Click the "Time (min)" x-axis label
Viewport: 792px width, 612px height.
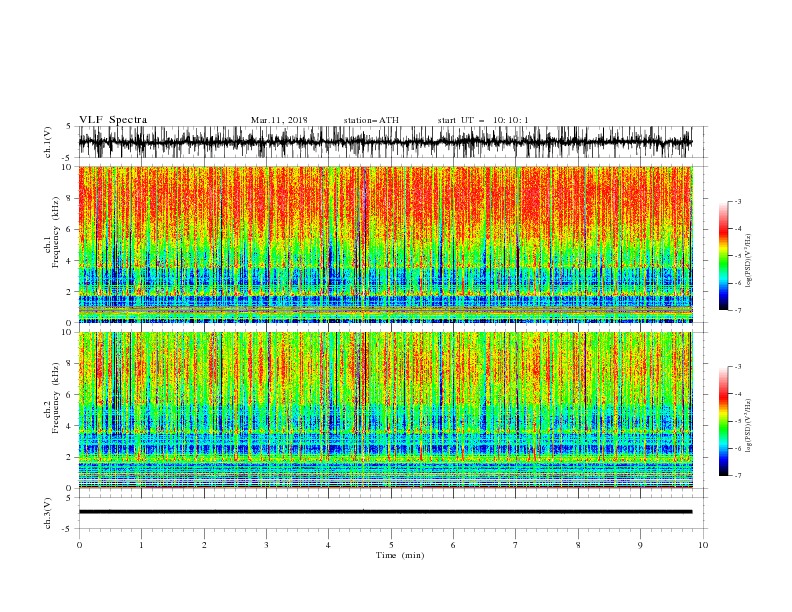400,555
